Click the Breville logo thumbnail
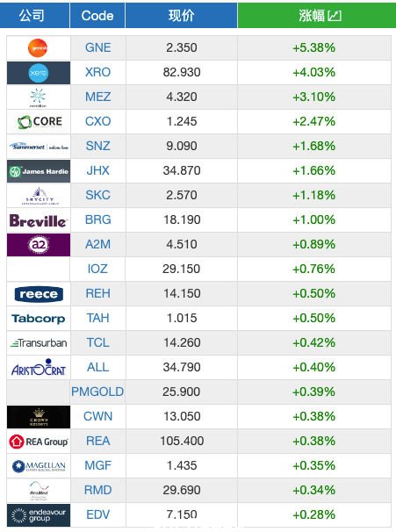This screenshot has height=532, width=396. pyautogui.click(x=38, y=221)
